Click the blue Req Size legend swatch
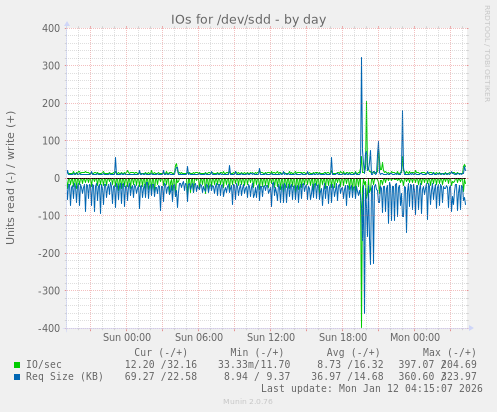497x412 pixels. [x=17, y=377]
